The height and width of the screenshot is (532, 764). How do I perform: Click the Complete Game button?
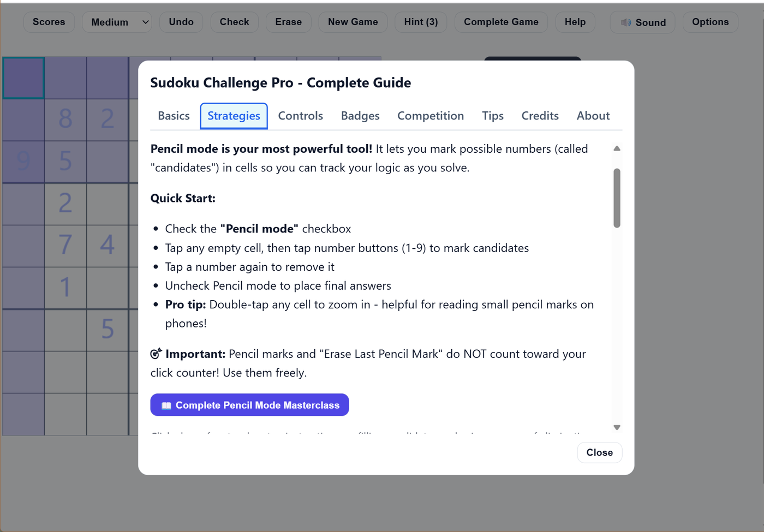[x=501, y=22]
